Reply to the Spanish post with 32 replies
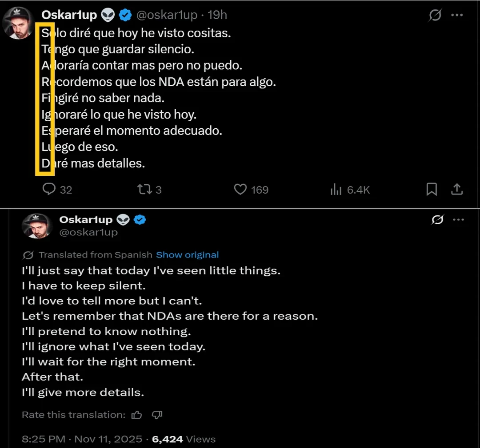This screenshot has width=480, height=448. click(49, 190)
